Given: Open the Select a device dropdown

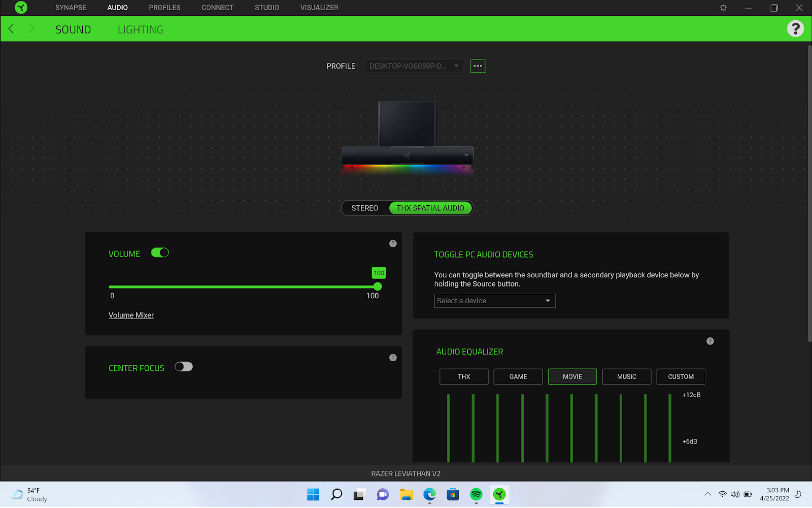Looking at the screenshot, I should coord(494,301).
